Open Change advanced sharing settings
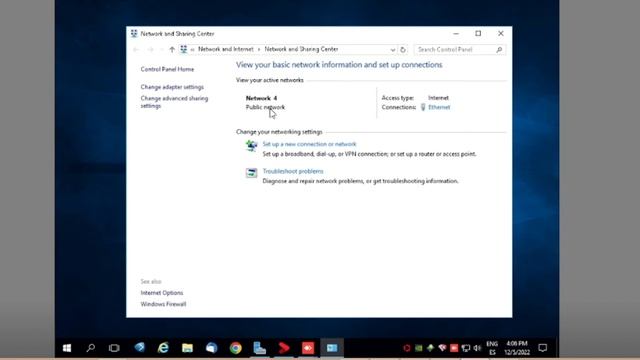 click(174, 102)
